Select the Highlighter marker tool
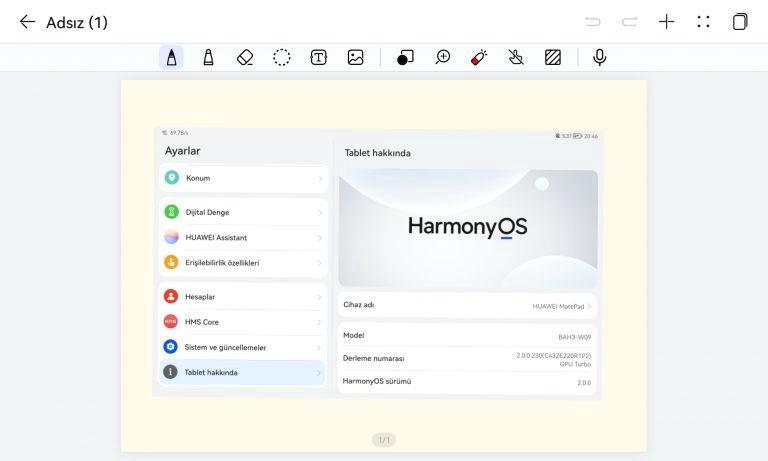 tap(208, 57)
